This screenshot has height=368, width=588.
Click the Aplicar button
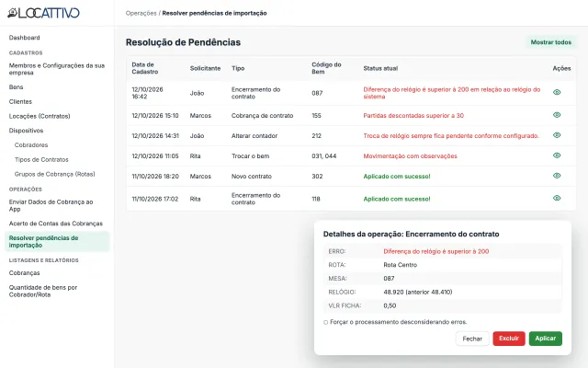point(545,339)
